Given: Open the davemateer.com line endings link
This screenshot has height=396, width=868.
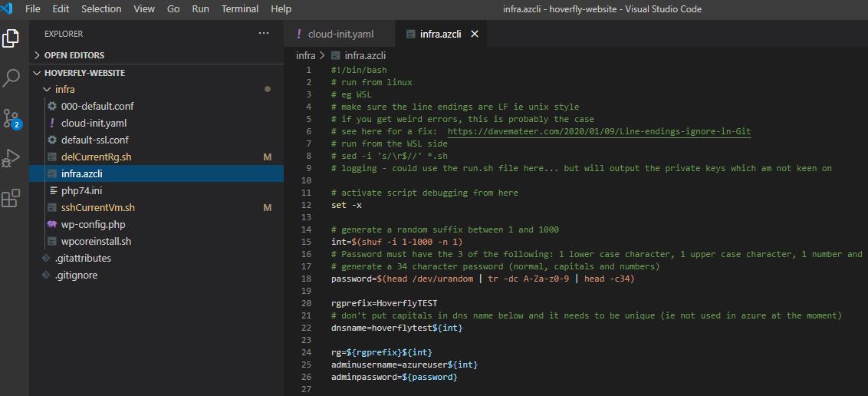Looking at the screenshot, I should click(x=599, y=131).
